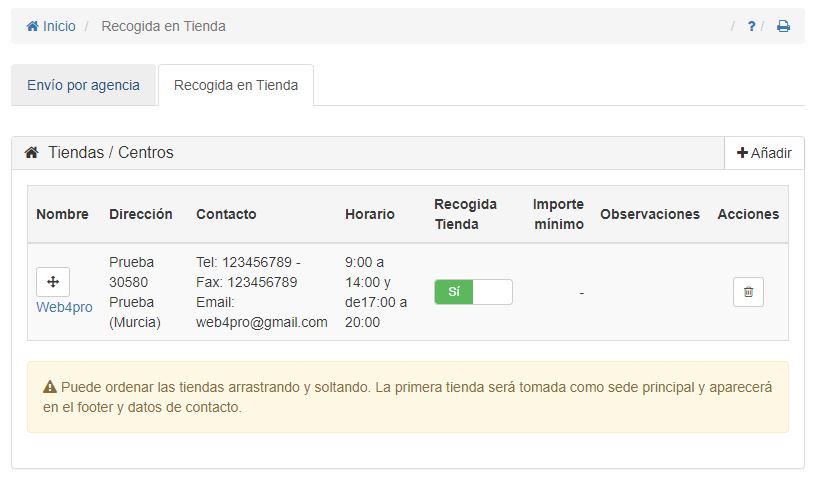
Task: Click the Importe mínimo cell value
Action: (580, 293)
